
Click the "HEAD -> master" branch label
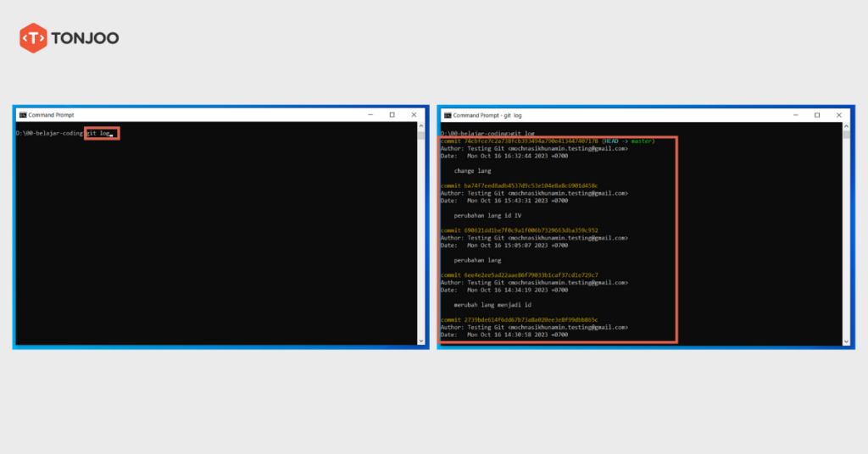pos(627,141)
